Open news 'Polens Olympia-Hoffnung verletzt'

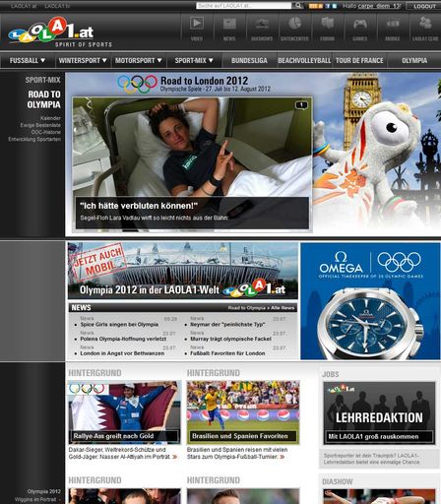pos(123,339)
